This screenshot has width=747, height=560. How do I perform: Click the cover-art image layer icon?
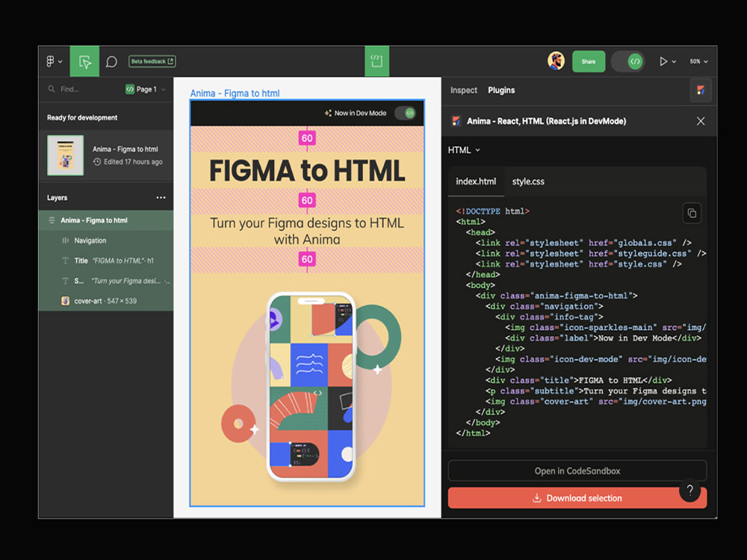65,301
